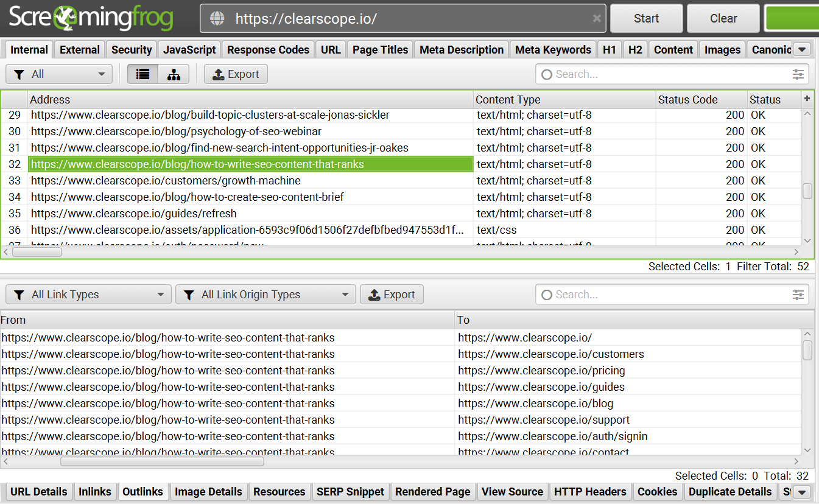Switch to the External tab
Screen dimensions: 819x504
click(80, 50)
